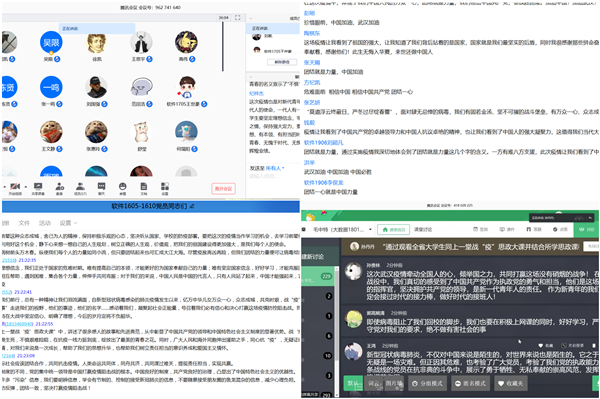
Task: Switch to 课堂讨论 tab
Action: click(x=423, y=230)
